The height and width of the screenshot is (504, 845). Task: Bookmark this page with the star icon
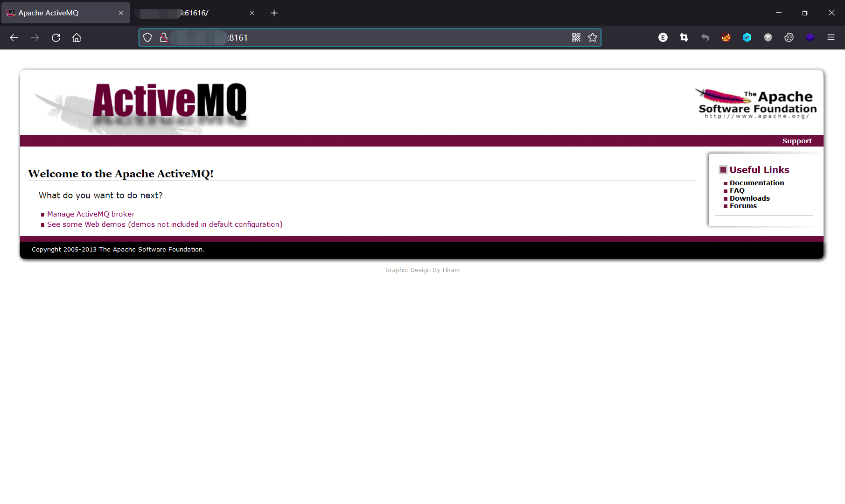593,38
